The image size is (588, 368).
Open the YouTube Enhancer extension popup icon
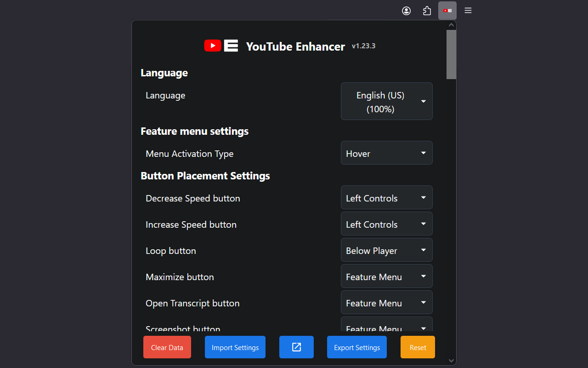point(447,10)
